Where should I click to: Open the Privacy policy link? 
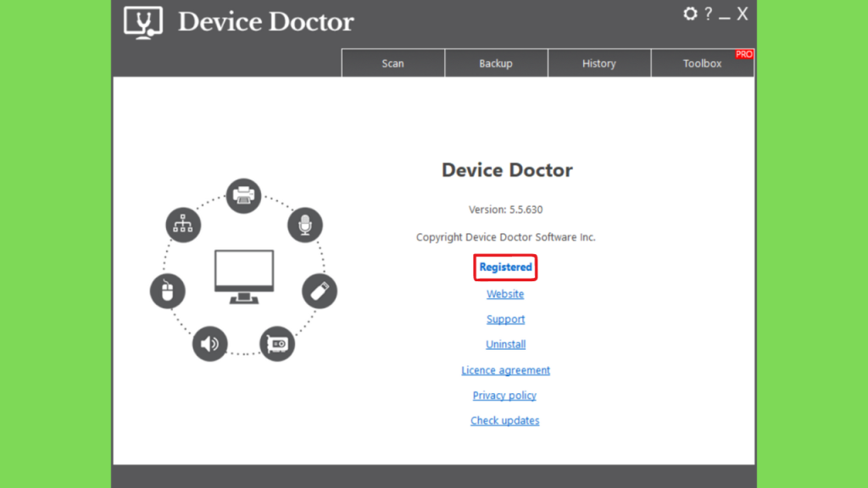504,395
